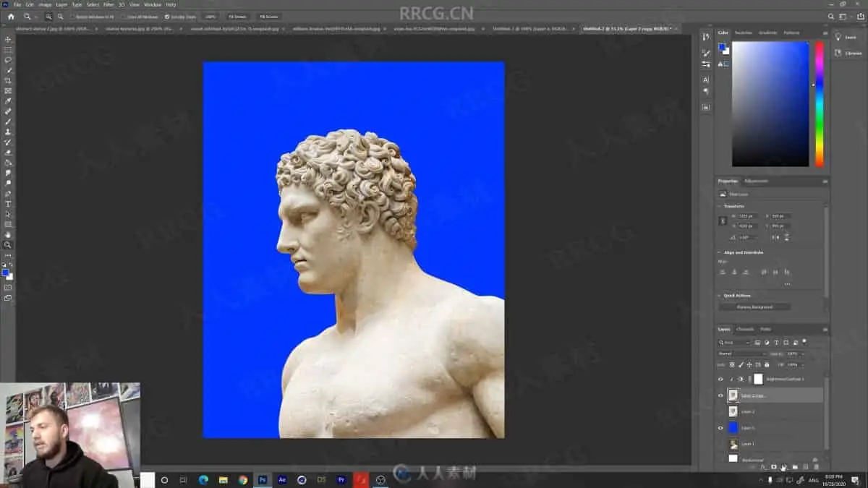Click the Fit Screen button

coord(237,16)
